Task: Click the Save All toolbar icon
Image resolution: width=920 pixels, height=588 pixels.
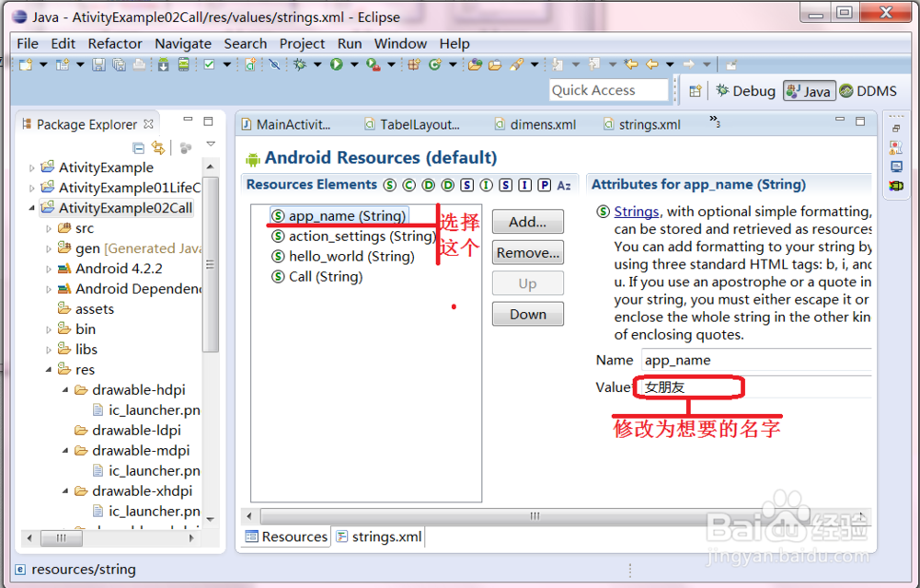Action: click(119, 64)
